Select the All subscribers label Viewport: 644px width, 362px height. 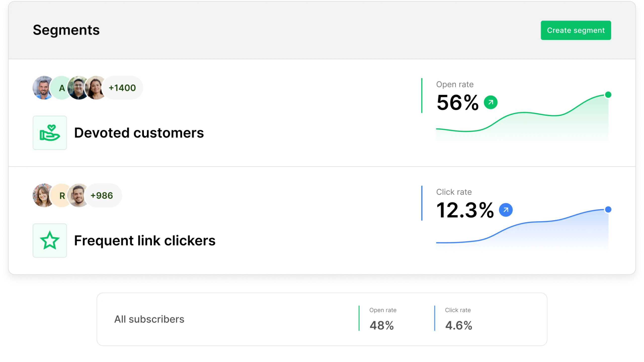coord(149,319)
